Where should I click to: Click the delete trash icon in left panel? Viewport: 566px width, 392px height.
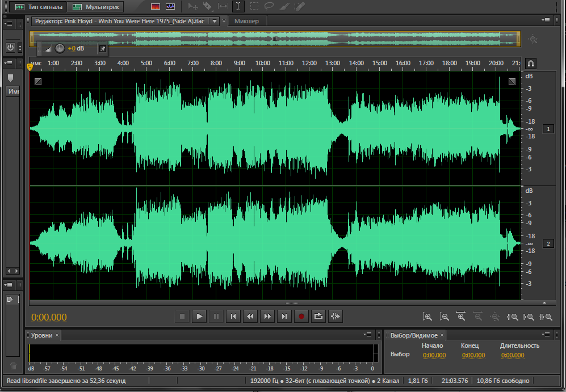coord(14,366)
